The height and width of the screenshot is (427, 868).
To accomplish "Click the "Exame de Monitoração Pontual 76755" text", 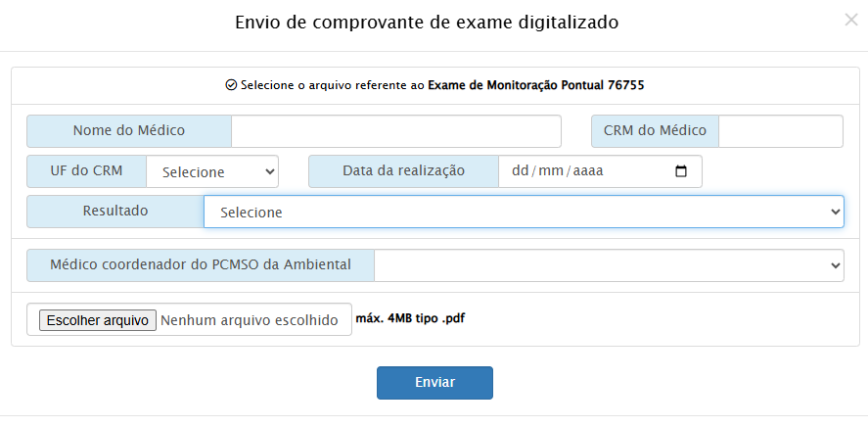I will coord(535,85).
